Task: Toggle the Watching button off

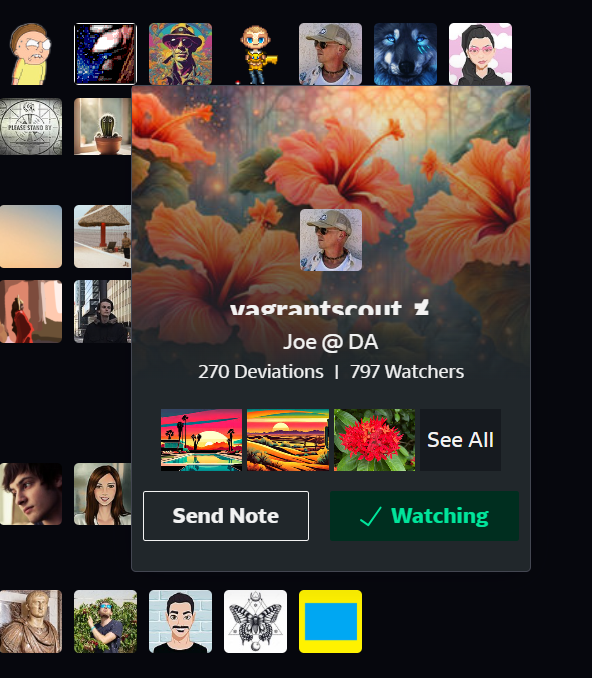Action: (424, 516)
